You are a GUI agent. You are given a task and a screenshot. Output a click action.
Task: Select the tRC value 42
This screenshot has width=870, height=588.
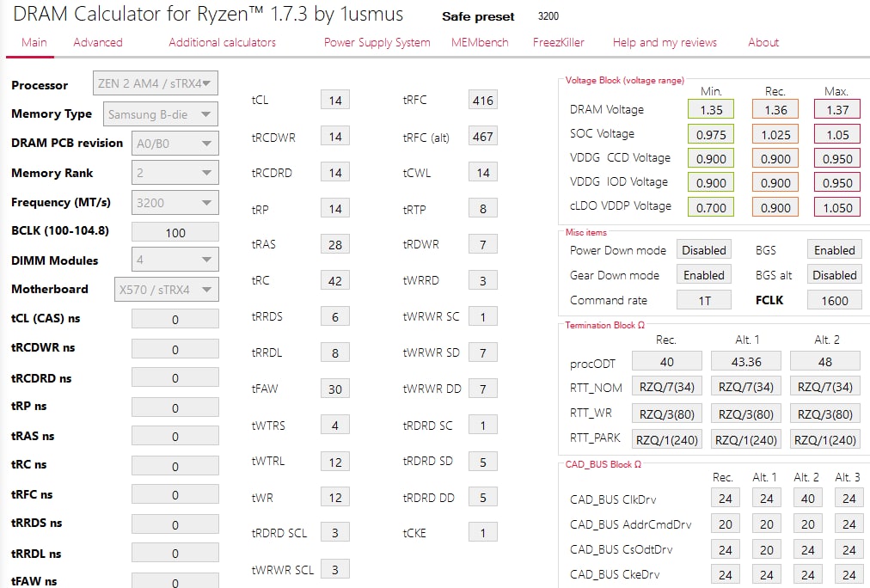point(335,281)
